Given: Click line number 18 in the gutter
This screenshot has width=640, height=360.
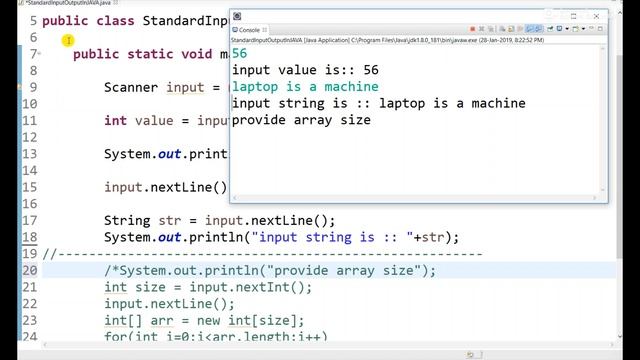Looking at the screenshot, I should pos(30,237).
